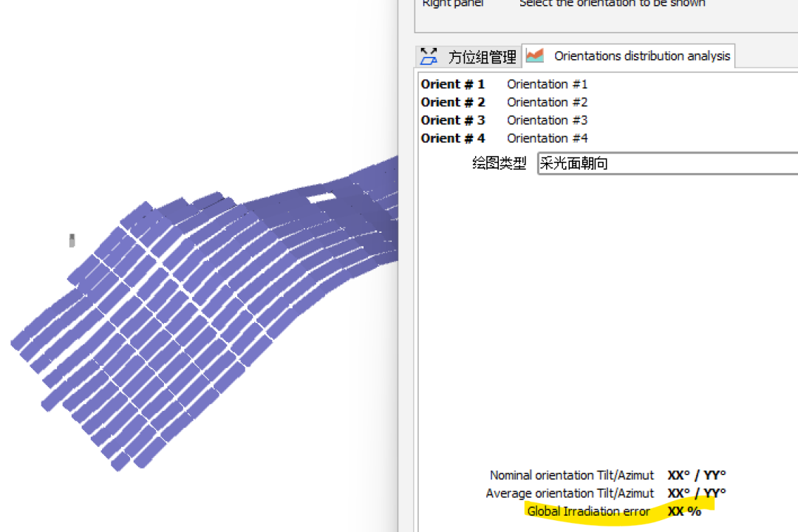Click the Average orientation Tilt/Azimut label
Screen dimensions: 798x532
[570, 493]
